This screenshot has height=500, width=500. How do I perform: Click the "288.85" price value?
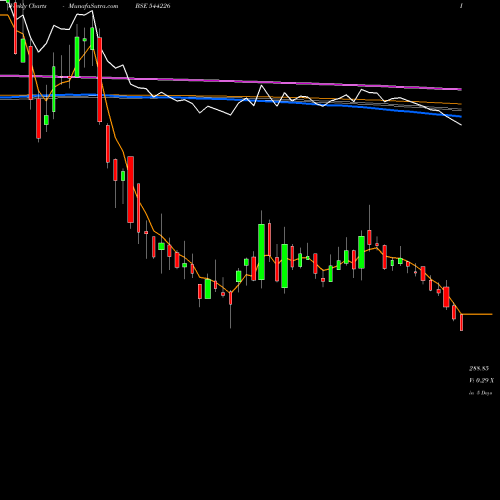[x=479, y=368]
